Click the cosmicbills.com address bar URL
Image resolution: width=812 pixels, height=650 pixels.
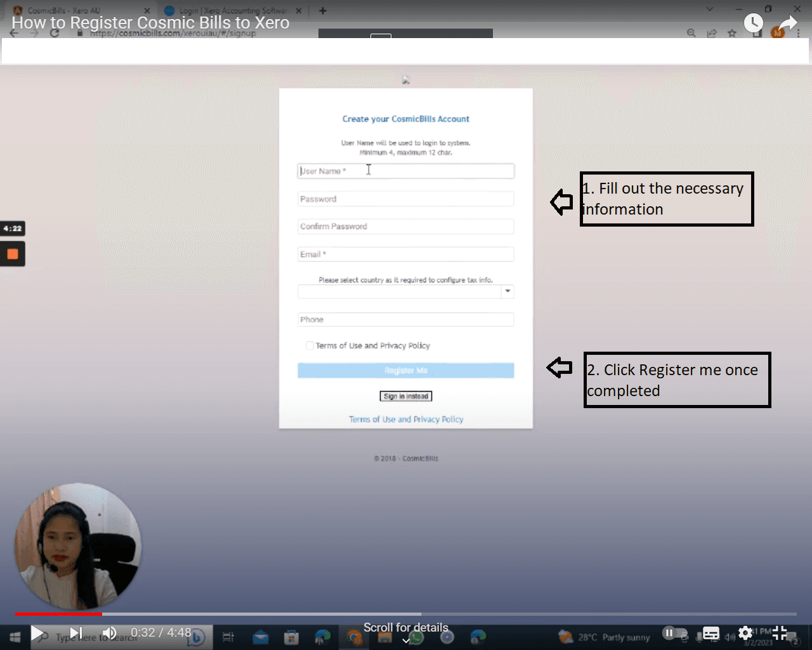pos(173,33)
